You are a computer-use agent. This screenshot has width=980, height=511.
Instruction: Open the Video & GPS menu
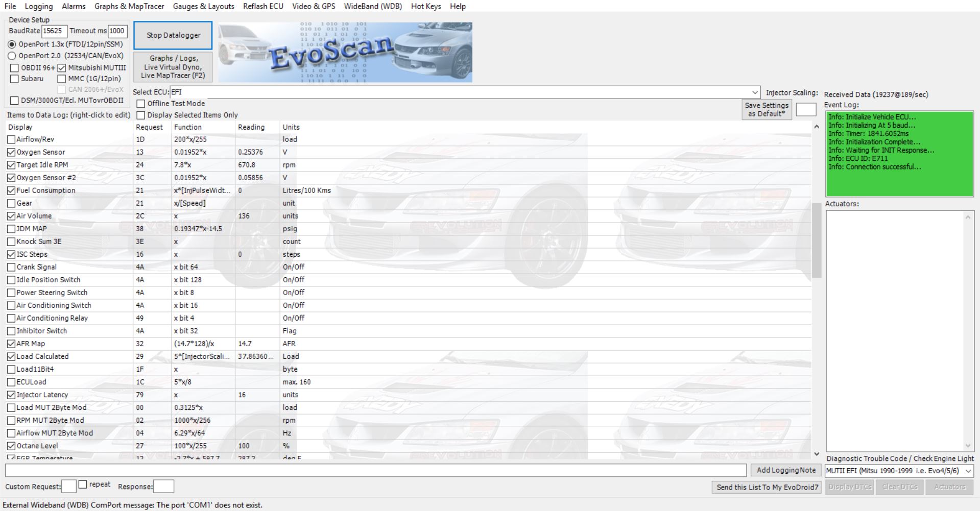coord(314,6)
